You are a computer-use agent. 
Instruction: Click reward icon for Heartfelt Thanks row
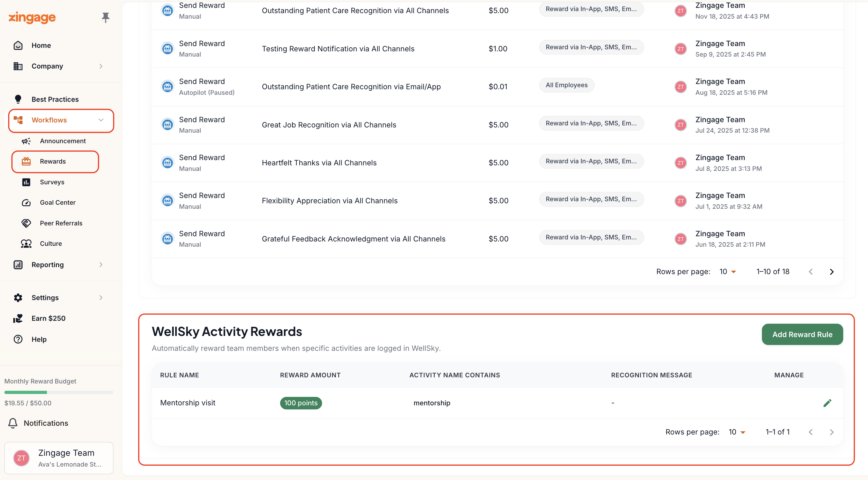coord(167,163)
